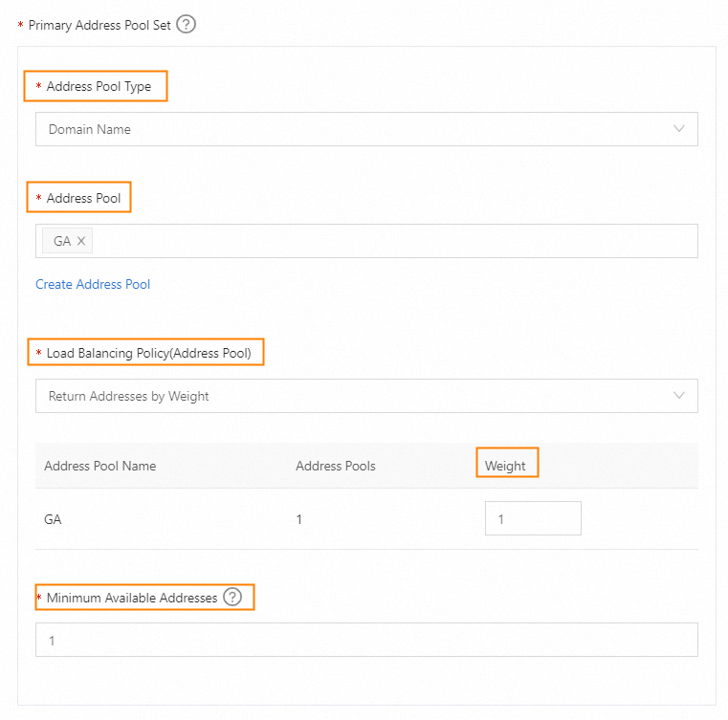
Task: Click the help icon beside Primary Address Pool Set
Action: 187,25
